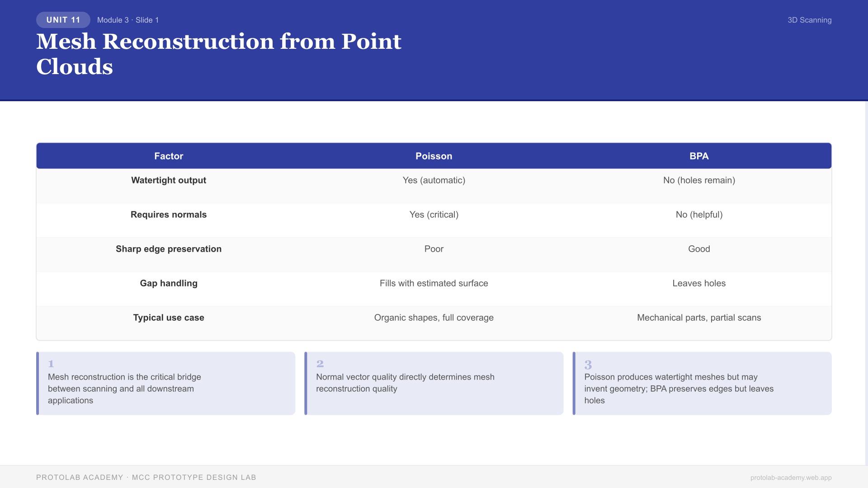Click the UNIT 11 badge

point(63,20)
